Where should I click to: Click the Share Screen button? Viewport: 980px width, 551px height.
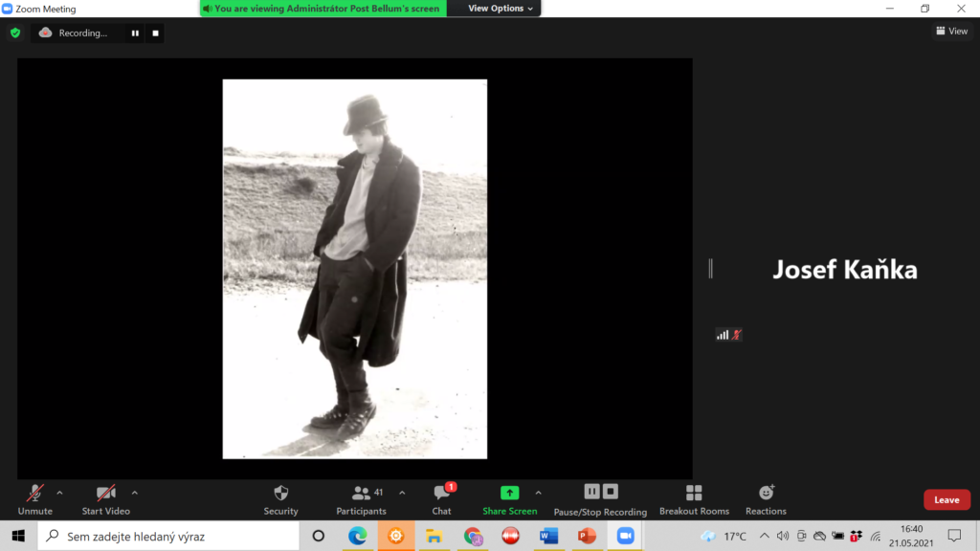[x=509, y=499]
